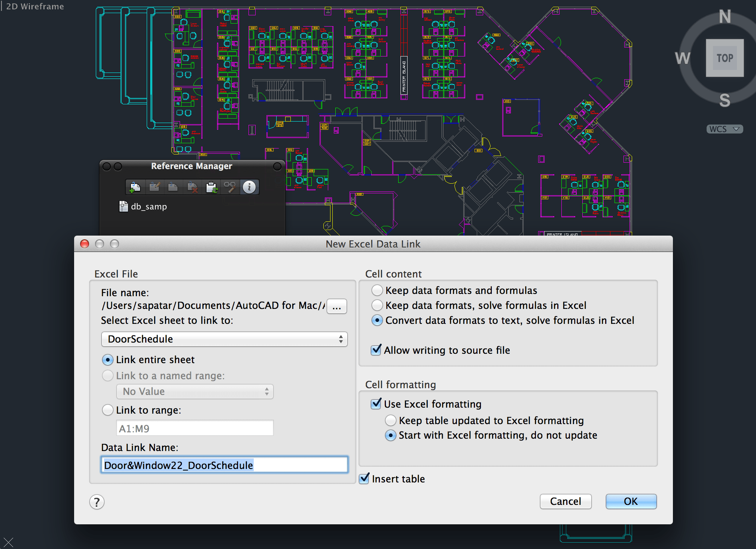The height and width of the screenshot is (549, 756).
Task: Click the OK button
Action: (x=631, y=502)
